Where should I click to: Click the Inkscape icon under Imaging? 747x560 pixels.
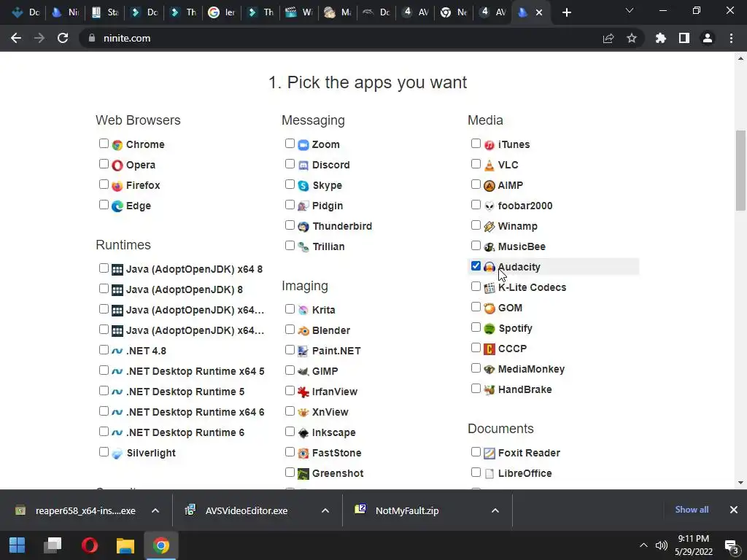[x=303, y=433]
